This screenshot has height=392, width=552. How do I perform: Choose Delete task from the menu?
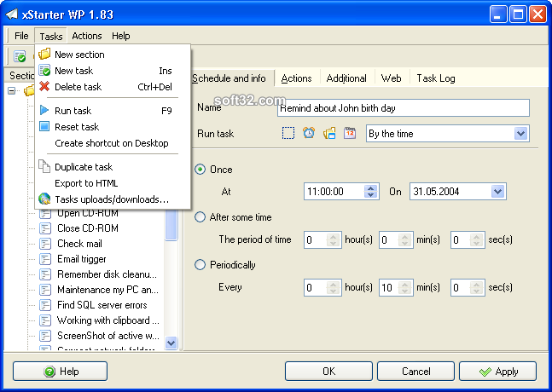(x=113, y=86)
